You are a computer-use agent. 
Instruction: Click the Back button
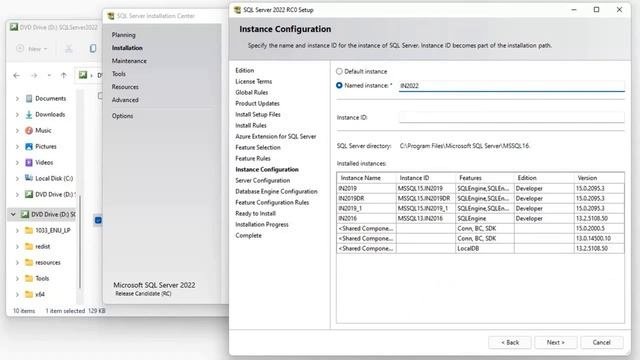(510, 342)
